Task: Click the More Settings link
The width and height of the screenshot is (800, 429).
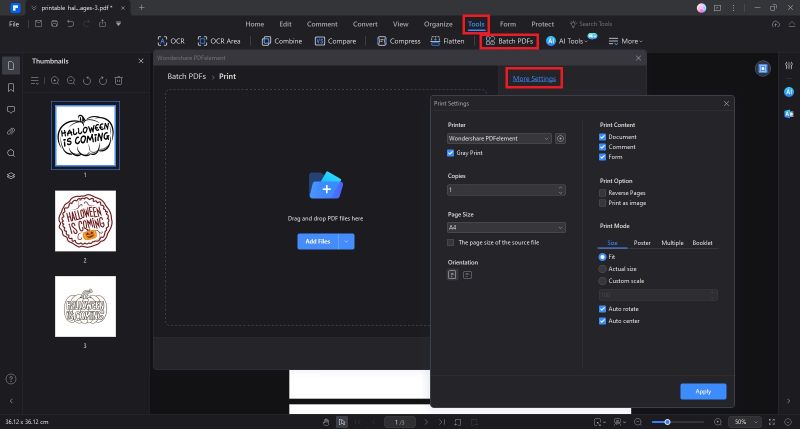Action: (x=534, y=79)
